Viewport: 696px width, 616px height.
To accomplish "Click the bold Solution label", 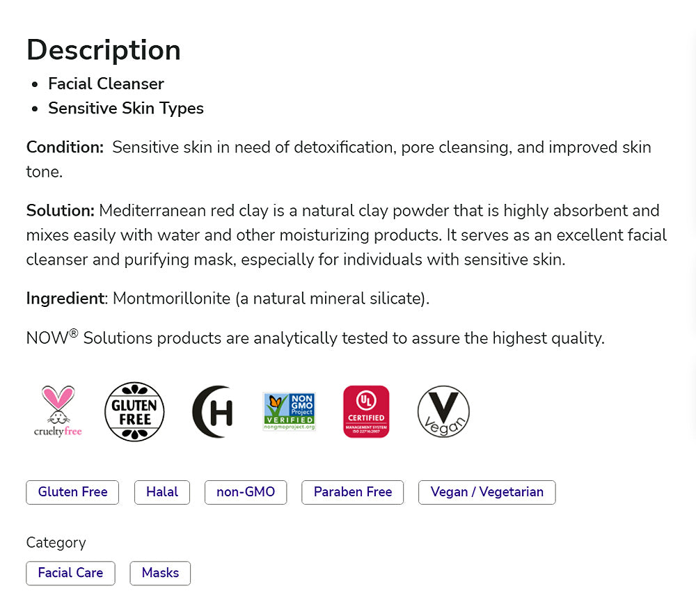I will pos(60,211).
